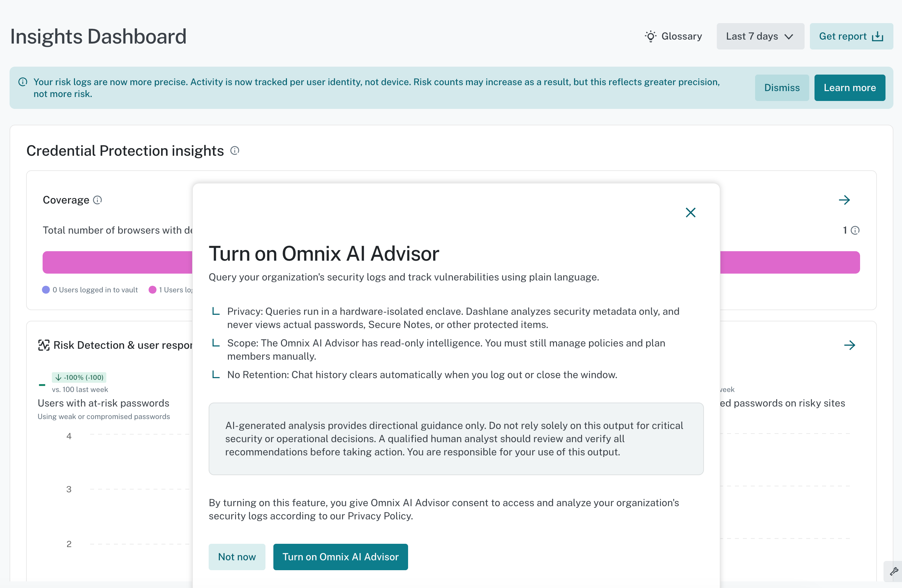902x588 pixels.
Task: Click the 'Risk Detection & user' card title
Action: [123, 345]
